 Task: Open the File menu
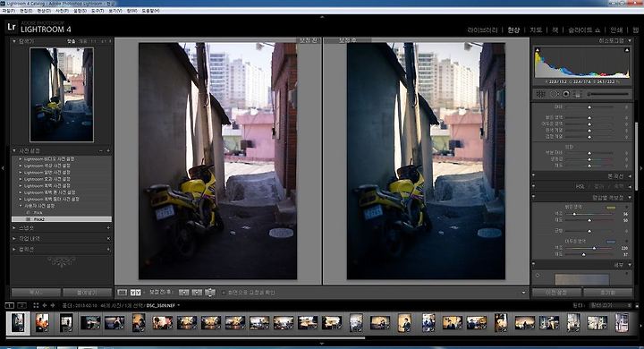(8, 11)
